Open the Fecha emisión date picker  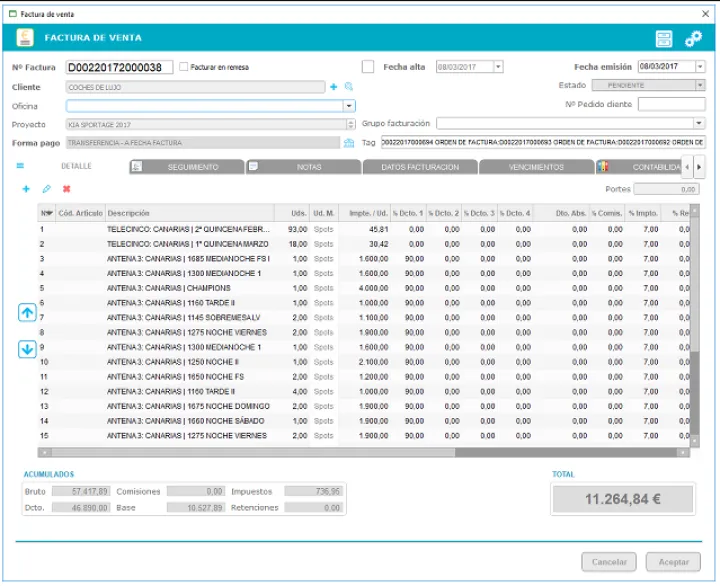(700, 67)
